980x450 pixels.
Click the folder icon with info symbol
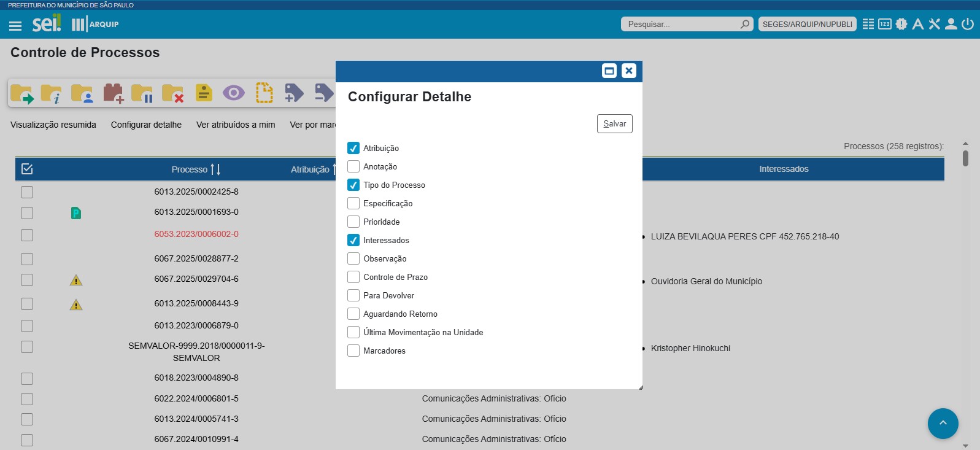click(x=52, y=93)
